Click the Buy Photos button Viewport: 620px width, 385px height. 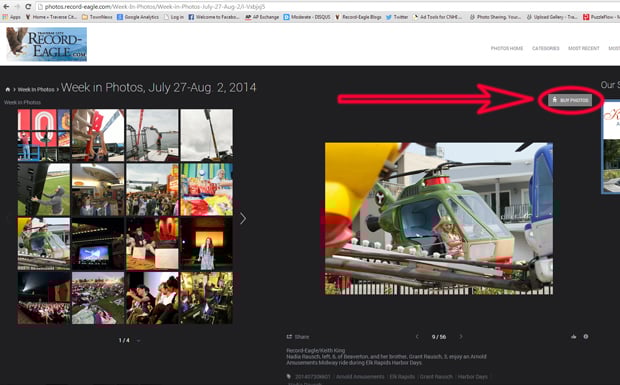pyautogui.click(x=570, y=100)
